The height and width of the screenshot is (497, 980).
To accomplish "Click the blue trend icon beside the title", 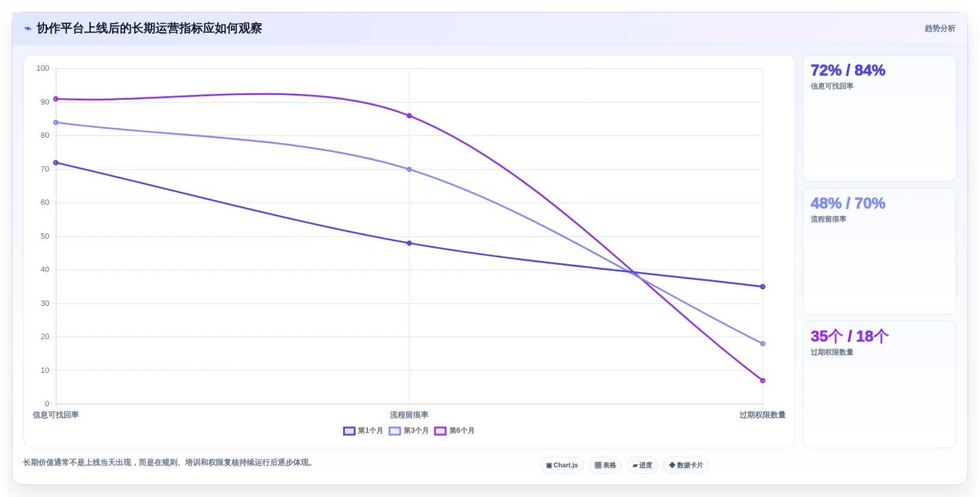I will (27, 29).
